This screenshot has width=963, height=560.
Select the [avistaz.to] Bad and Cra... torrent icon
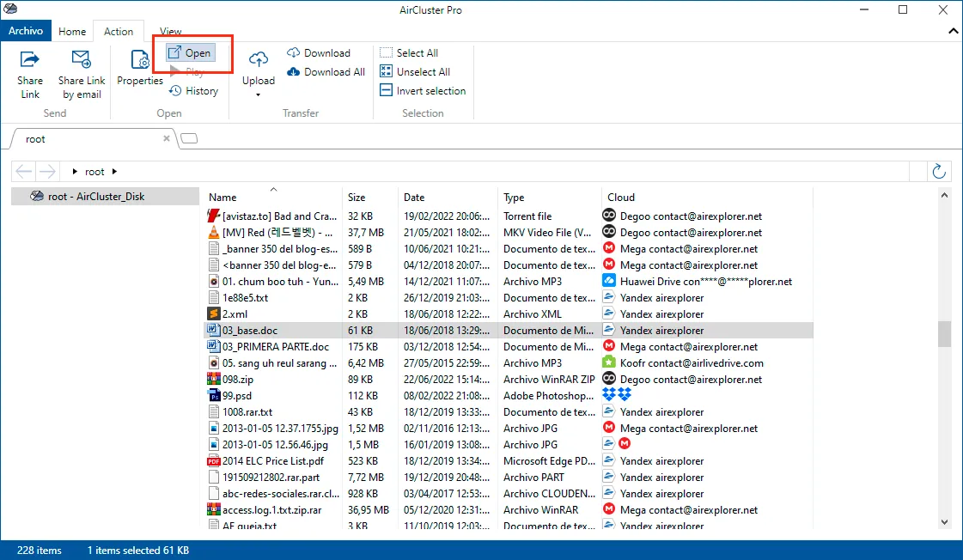pos(214,216)
